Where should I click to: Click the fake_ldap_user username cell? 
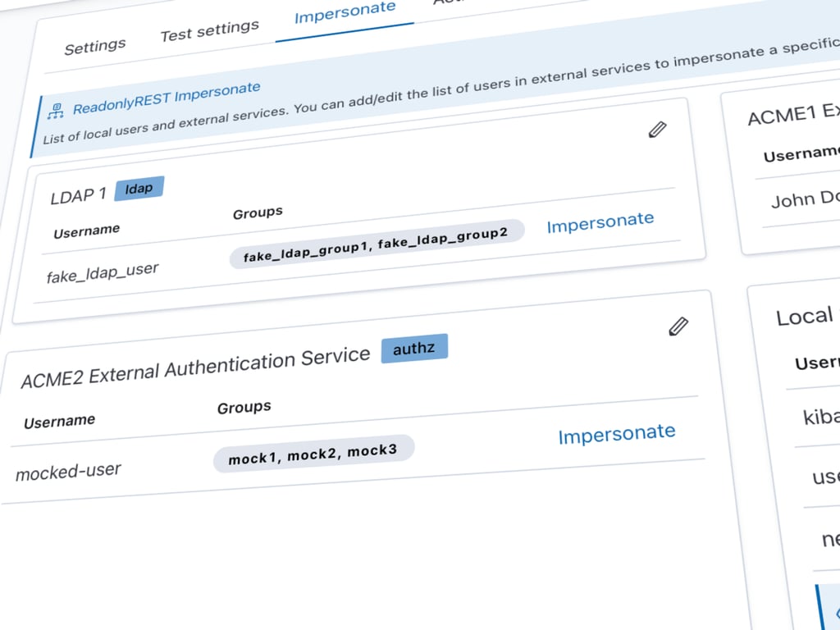click(x=103, y=272)
